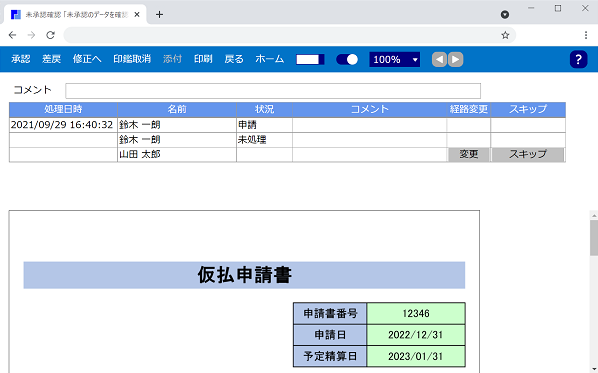
Task: Click the date cell 2021/09/29 16:40:32
Action: [62, 125]
